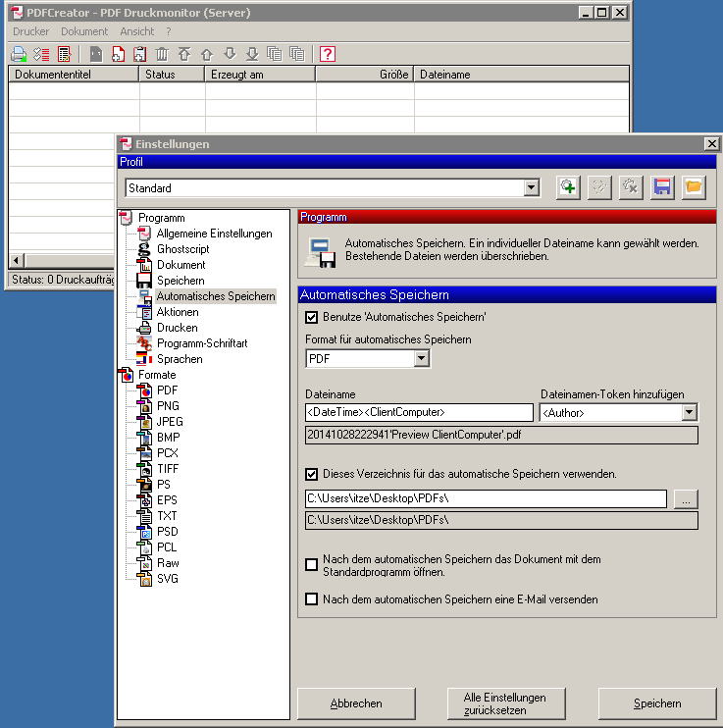Select Raw in the Formate tree
723x728 pixels.
click(168, 563)
